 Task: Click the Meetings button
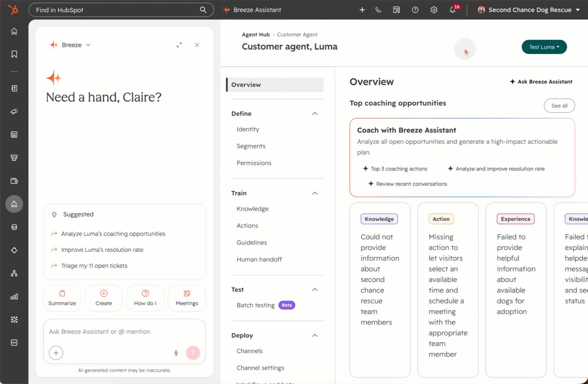(x=187, y=298)
